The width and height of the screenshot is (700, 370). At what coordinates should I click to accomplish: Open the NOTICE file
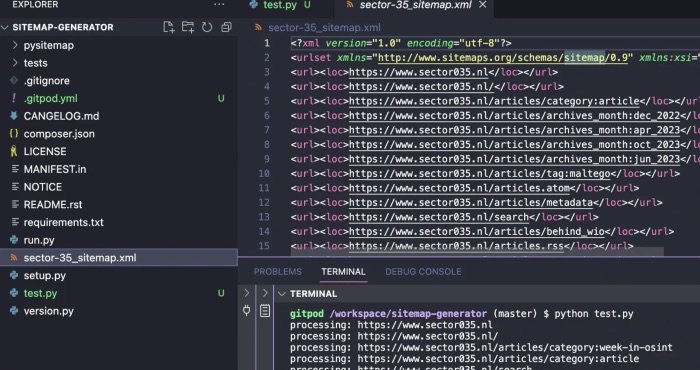[x=43, y=187]
